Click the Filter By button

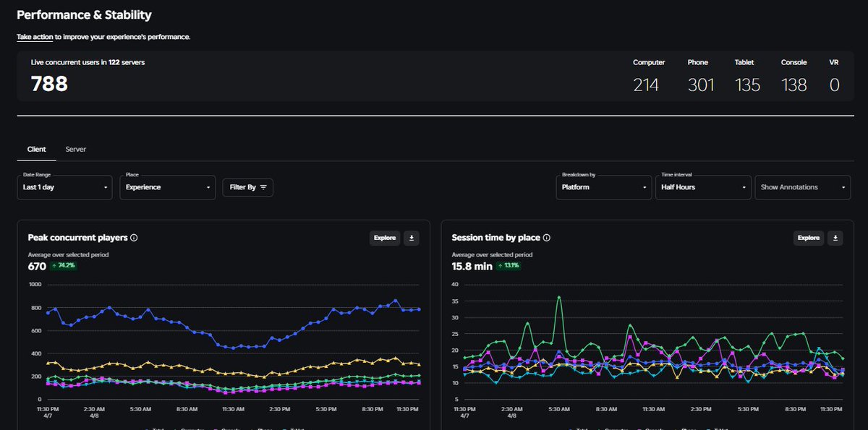(247, 187)
